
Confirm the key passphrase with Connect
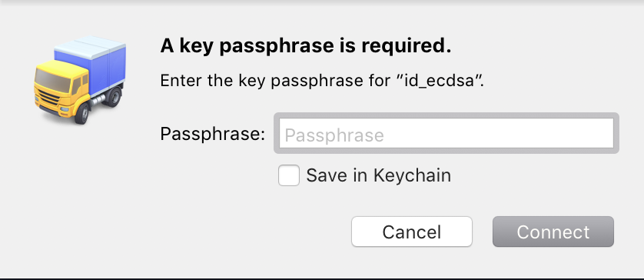pos(553,232)
